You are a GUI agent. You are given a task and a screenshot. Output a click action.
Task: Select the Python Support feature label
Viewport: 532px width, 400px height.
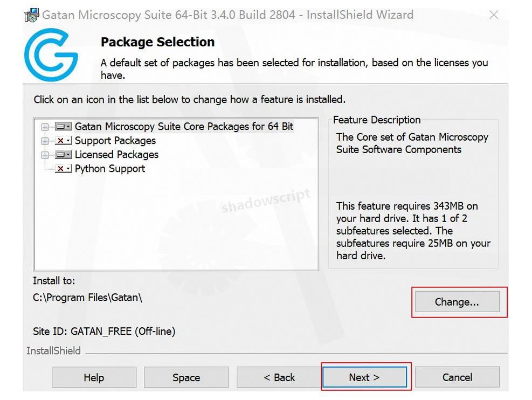tap(110, 169)
